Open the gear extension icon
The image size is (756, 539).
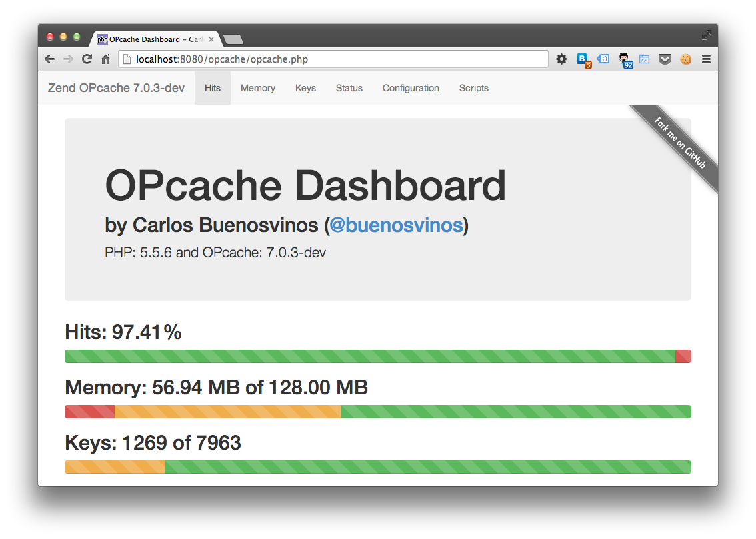[x=562, y=59]
